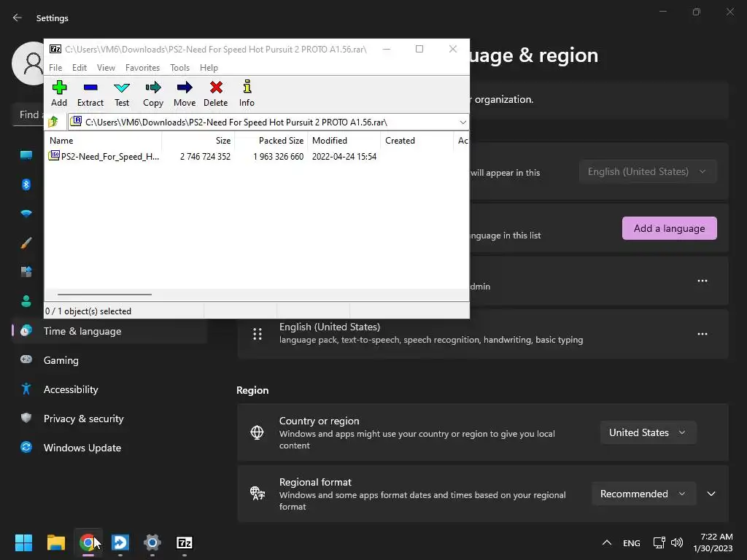Open the Tools menu in 7-Zip
747x560 pixels.
click(179, 68)
